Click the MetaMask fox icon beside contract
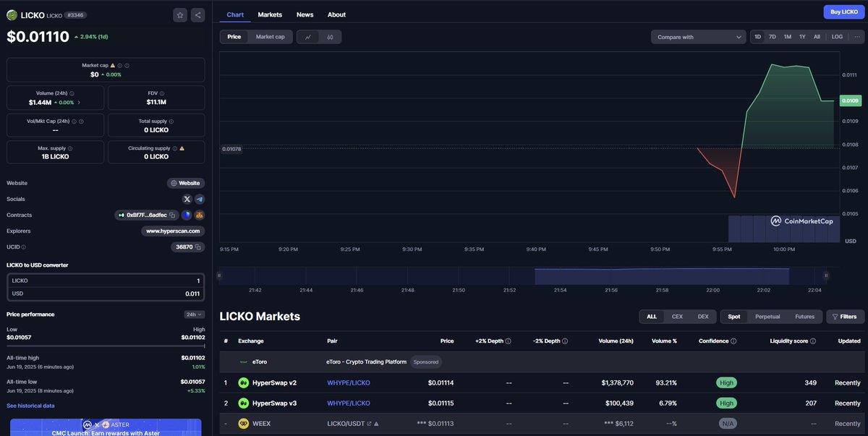Image resolution: width=868 pixels, height=436 pixels. pos(199,215)
